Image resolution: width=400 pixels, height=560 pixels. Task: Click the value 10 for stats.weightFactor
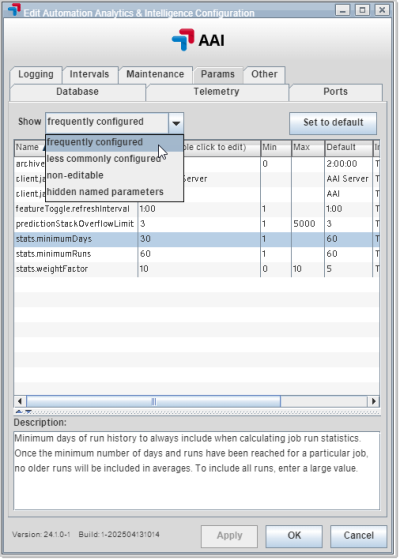[x=199, y=269]
